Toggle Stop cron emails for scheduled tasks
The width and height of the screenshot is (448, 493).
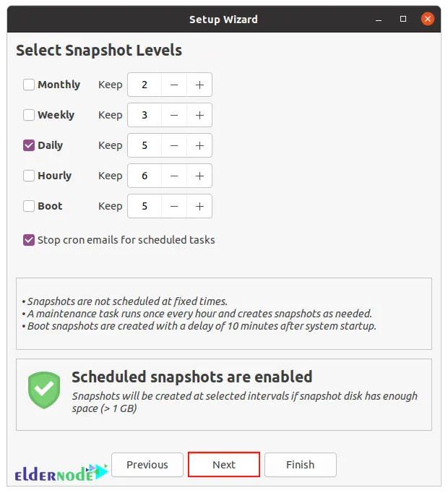click(x=29, y=240)
